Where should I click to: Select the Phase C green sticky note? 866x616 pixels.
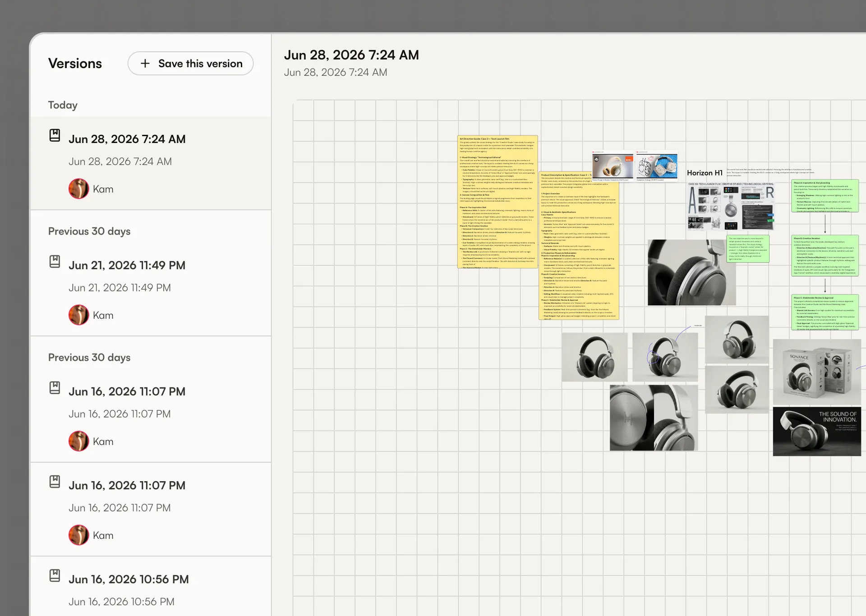tap(825, 313)
